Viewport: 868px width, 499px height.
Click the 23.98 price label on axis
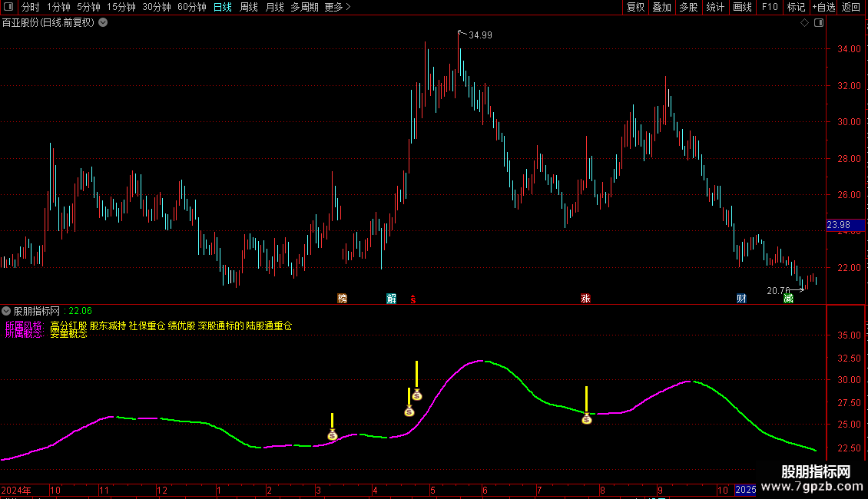click(x=837, y=225)
